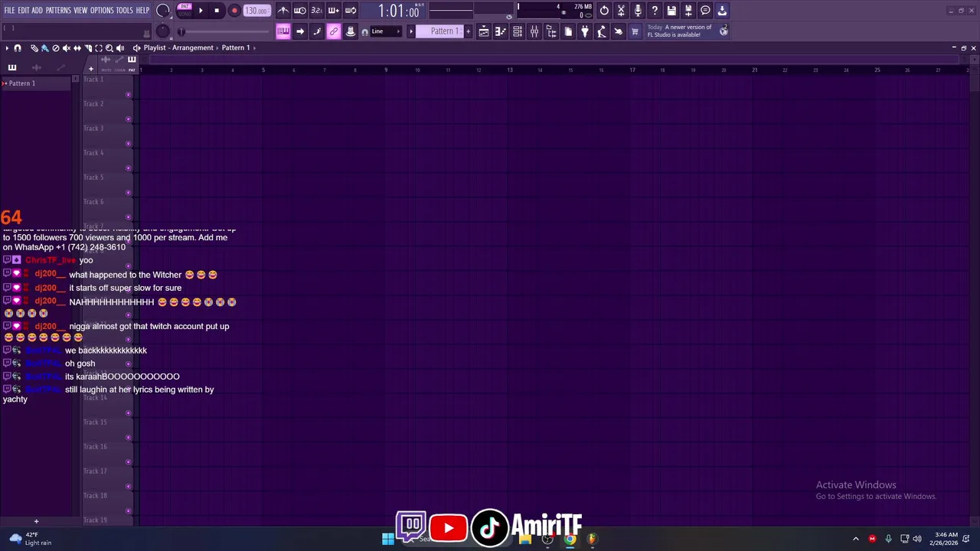This screenshot has width=980, height=551.
Task: Open the plugin picker plug icon
Action: tap(585, 31)
